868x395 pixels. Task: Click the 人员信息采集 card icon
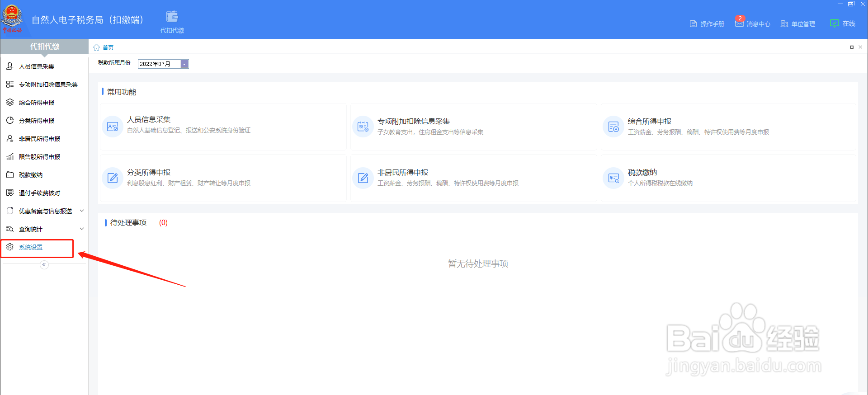(x=113, y=127)
